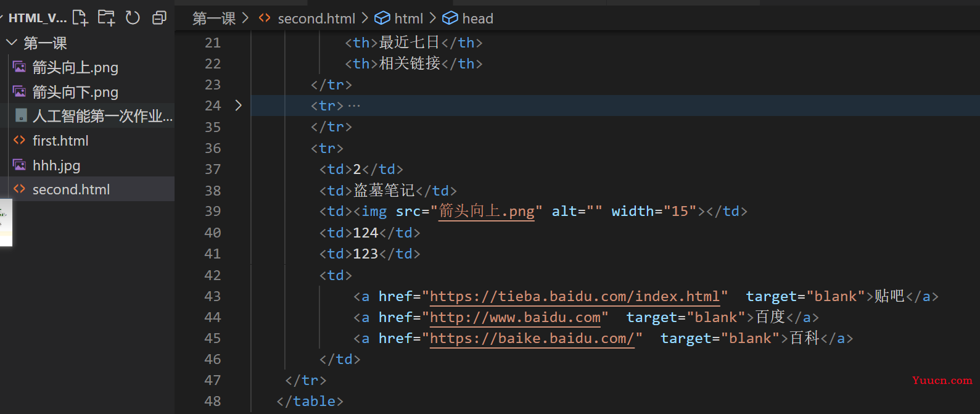Collapse all folders using collapse icon
The width and height of the screenshot is (980, 414).
click(x=159, y=18)
